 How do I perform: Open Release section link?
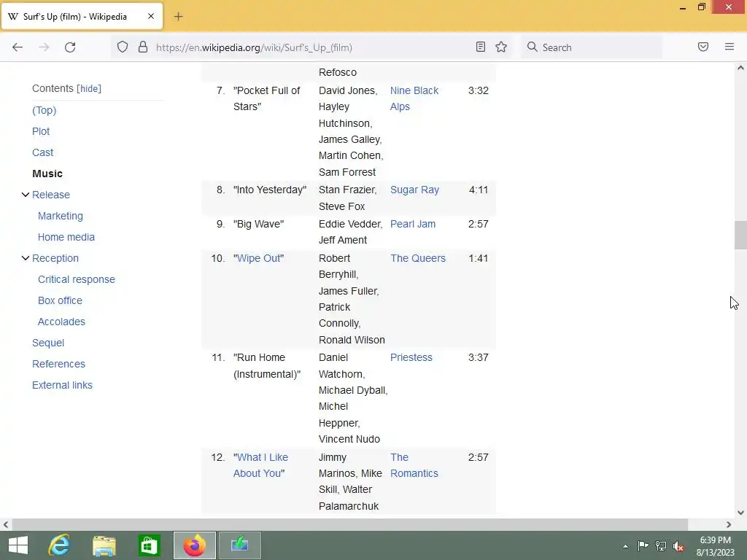pos(51,195)
